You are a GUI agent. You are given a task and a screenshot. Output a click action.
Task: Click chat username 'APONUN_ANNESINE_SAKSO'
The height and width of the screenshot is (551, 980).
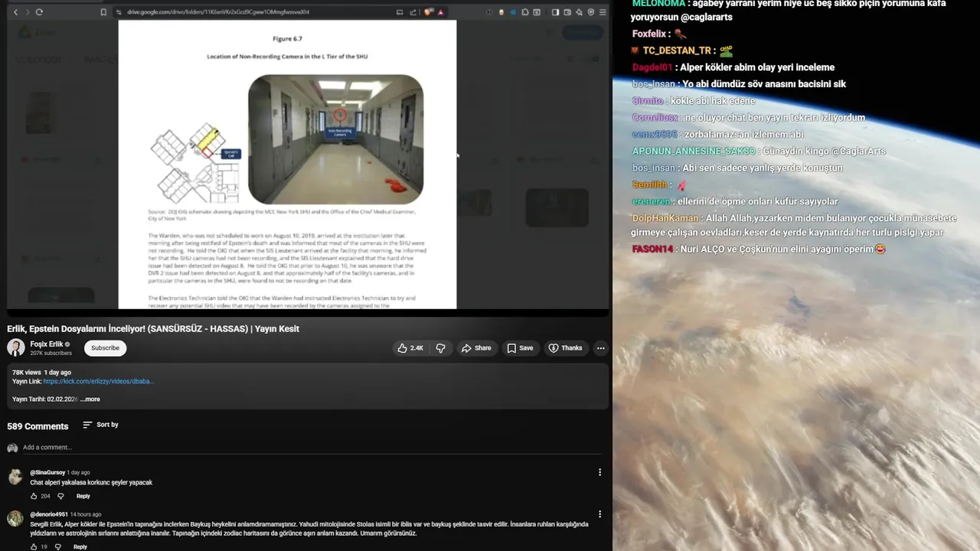[694, 152]
